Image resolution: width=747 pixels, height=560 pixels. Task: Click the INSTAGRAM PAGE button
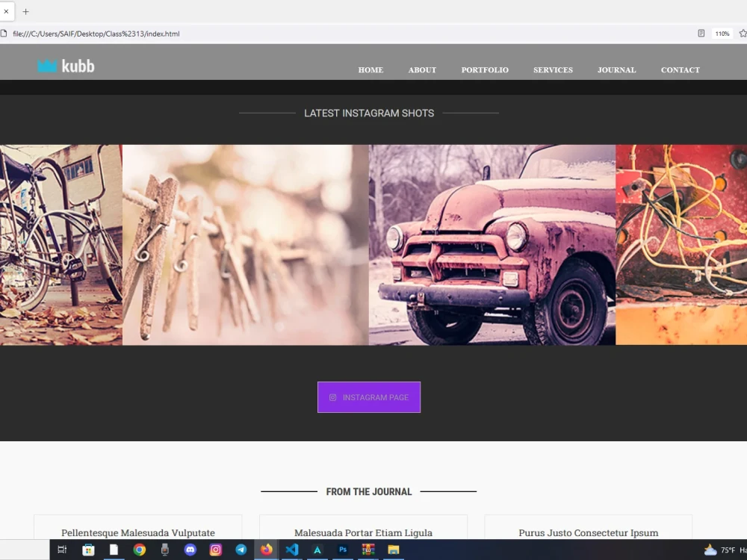(x=369, y=397)
